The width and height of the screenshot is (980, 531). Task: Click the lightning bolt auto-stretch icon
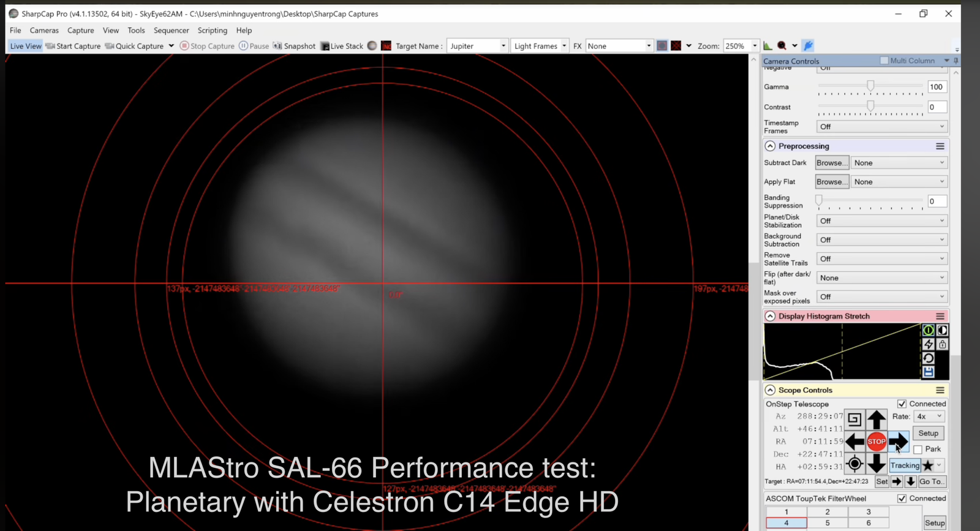pos(929,344)
